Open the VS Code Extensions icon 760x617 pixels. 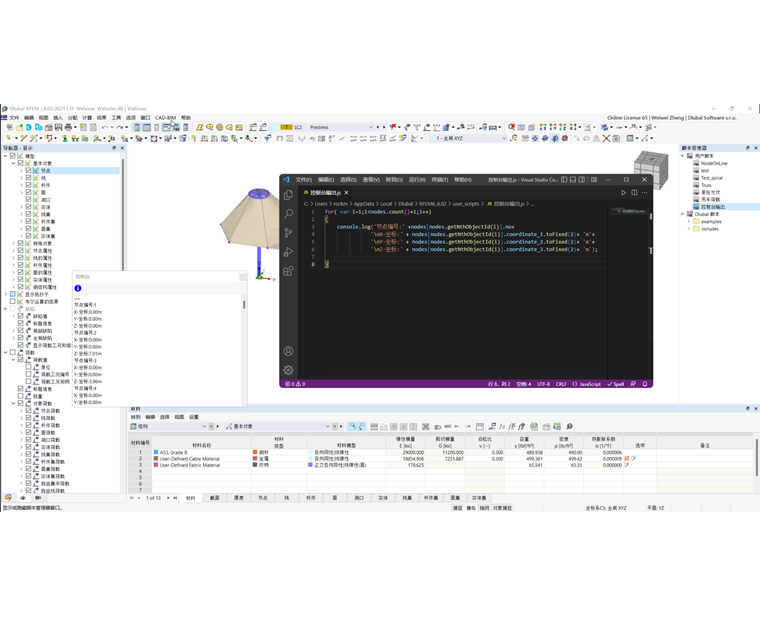click(x=288, y=271)
